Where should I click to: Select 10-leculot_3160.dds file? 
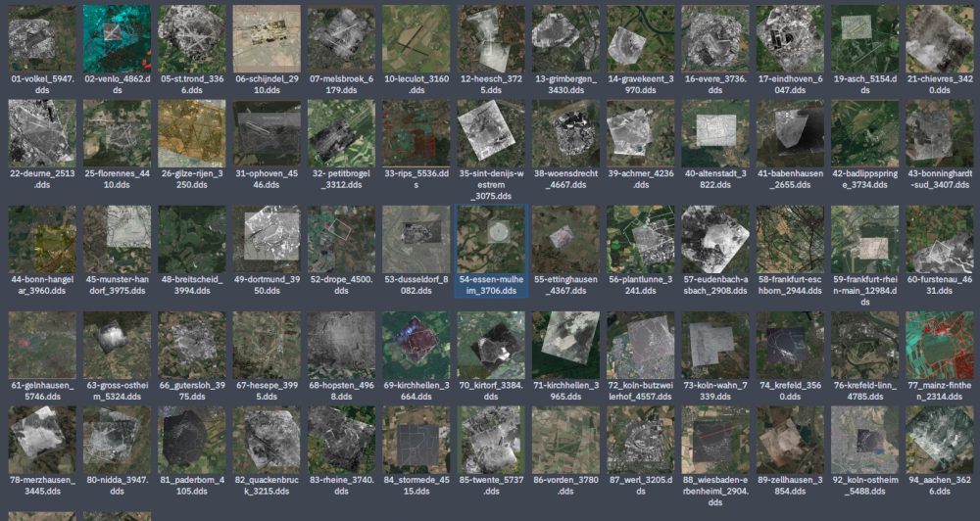[x=416, y=39]
